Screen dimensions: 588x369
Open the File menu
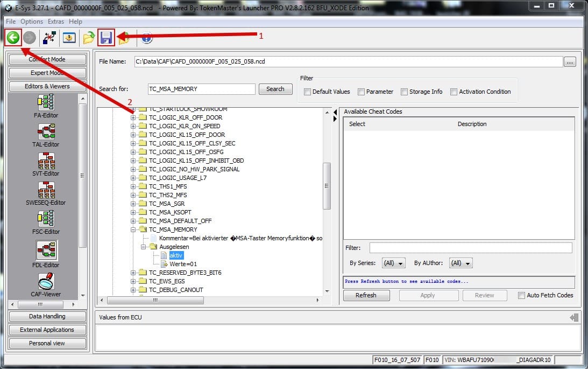pyautogui.click(x=11, y=22)
